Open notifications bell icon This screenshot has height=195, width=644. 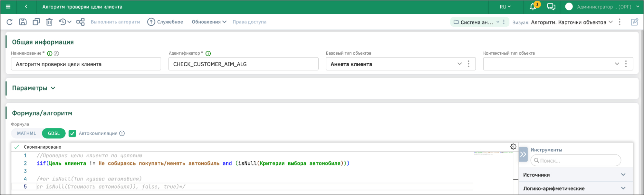tap(533, 7)
